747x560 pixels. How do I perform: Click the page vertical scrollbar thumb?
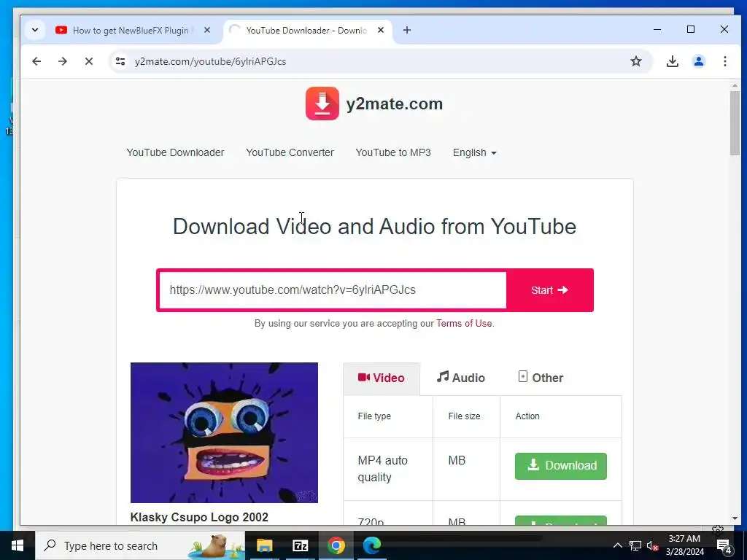[x=735, y=122]
